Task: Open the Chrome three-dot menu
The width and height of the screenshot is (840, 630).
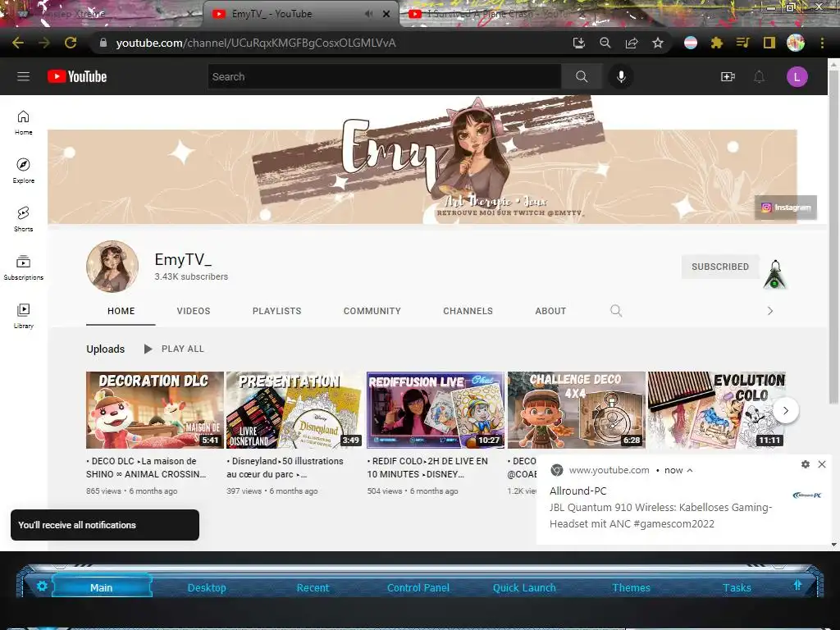Action: point(822,43)
